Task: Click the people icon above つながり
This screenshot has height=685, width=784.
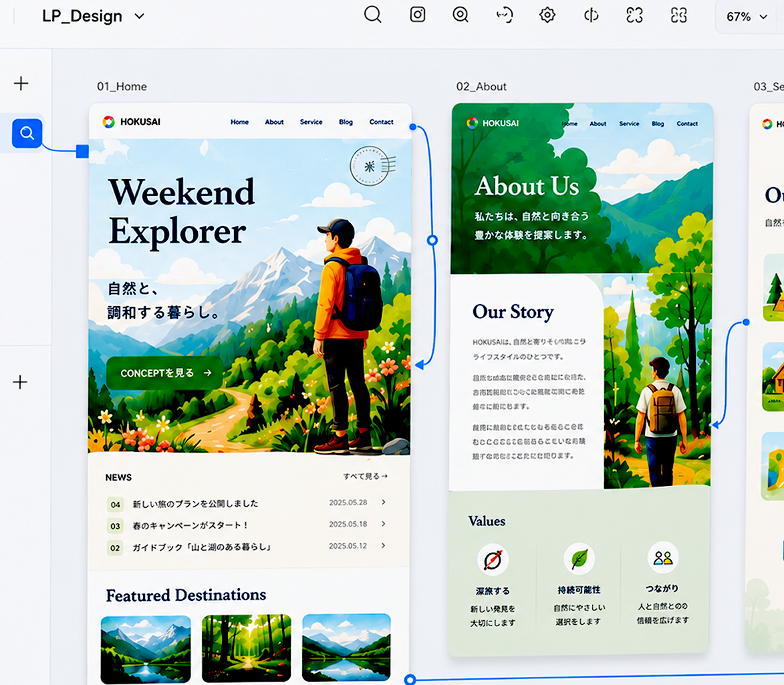Action: tap(663, 557)
